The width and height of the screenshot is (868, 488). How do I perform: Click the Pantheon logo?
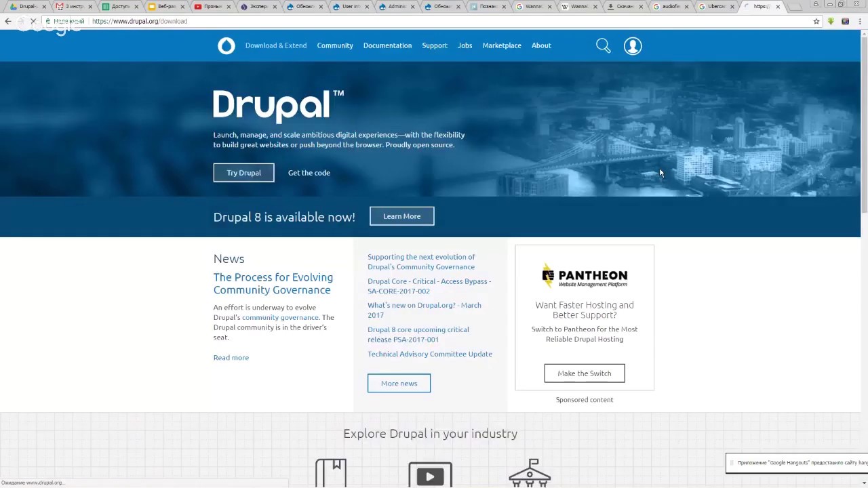pyautogui.click(x=585, y=275)
